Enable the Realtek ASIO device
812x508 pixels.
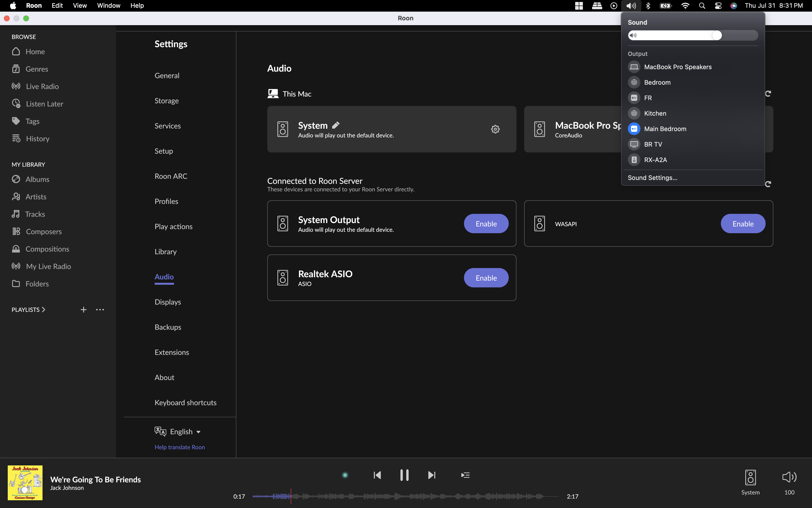point(486,278)
